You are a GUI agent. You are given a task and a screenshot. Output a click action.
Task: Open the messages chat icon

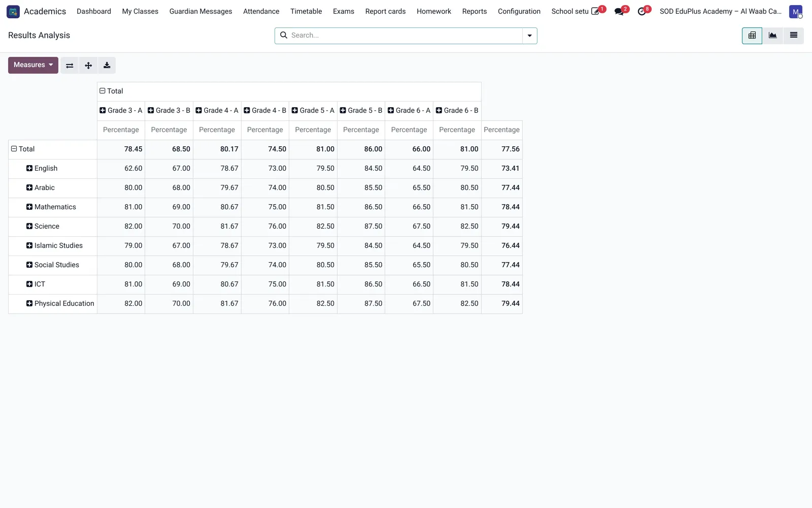619,11
